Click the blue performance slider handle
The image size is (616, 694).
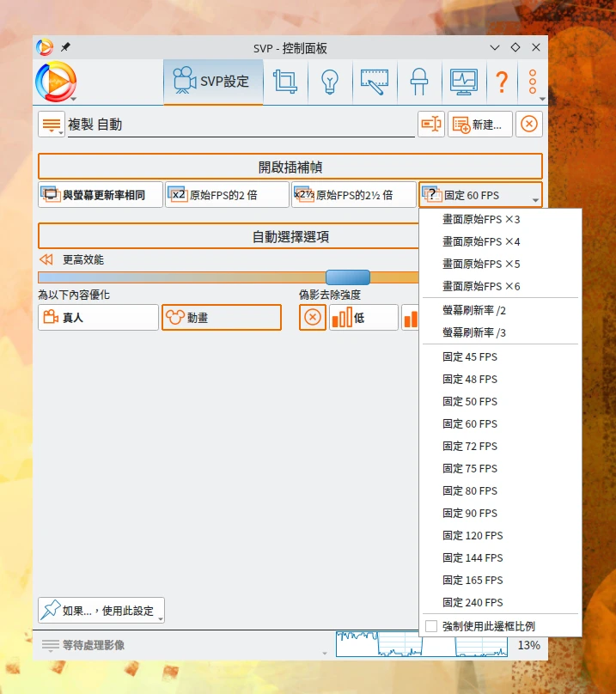point(348,277)
